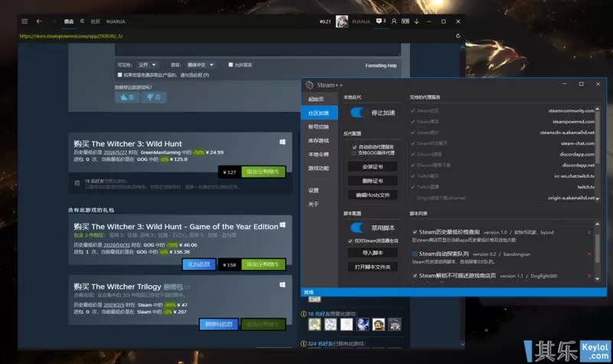Click 礼包信息 button for GOTY Edition
The width and height of the screenshot is (613, 364).
coord(199,264)
